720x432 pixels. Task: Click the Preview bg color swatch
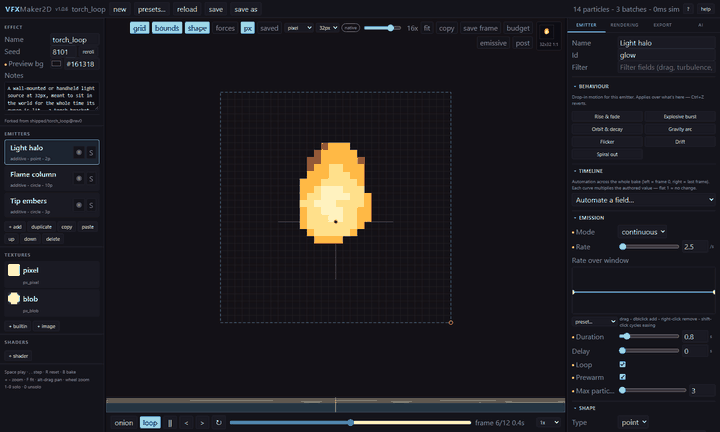click(56, 64)
